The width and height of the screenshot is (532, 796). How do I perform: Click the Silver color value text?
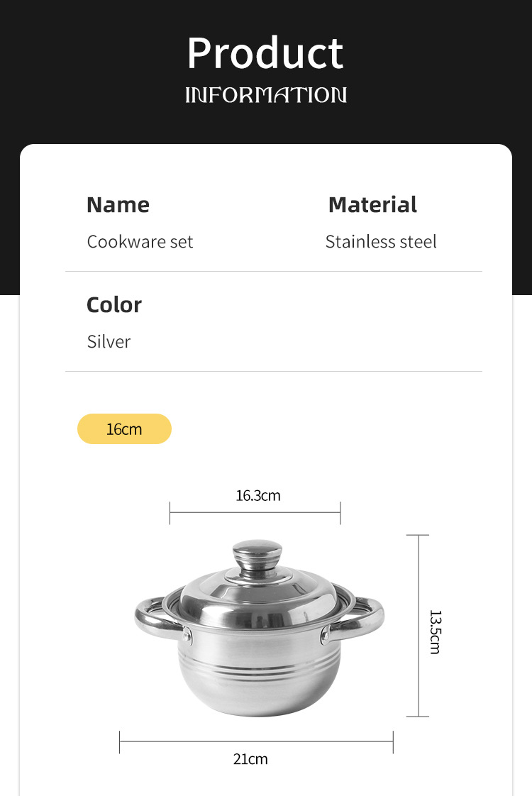click(109, 342)
